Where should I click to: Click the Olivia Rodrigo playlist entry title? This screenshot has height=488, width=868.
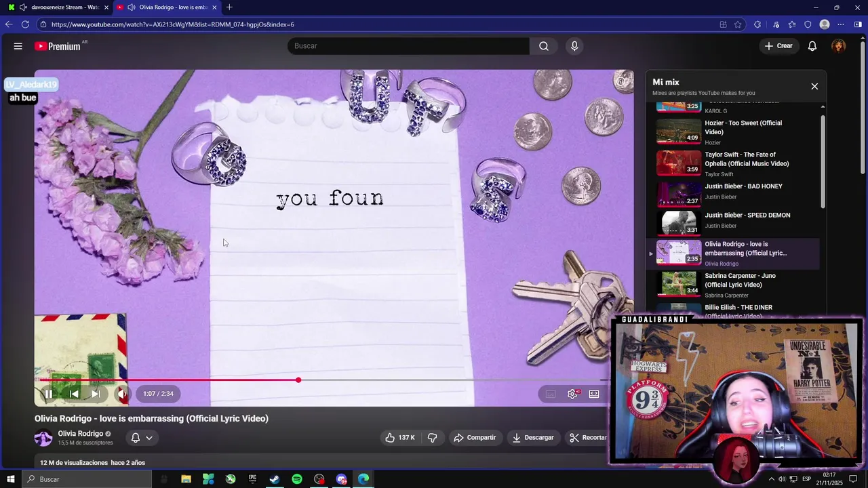746,249
